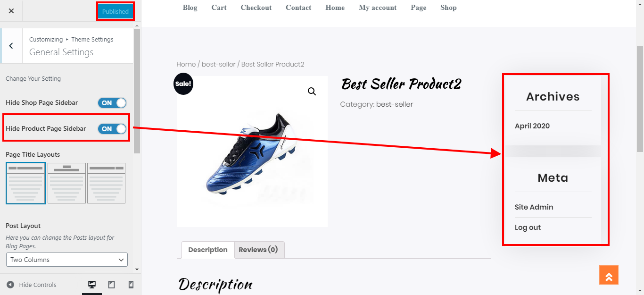Click the orange scroll-to-top arrow button
The width and height of the screenshot is (644, 295).
[609, 275]
